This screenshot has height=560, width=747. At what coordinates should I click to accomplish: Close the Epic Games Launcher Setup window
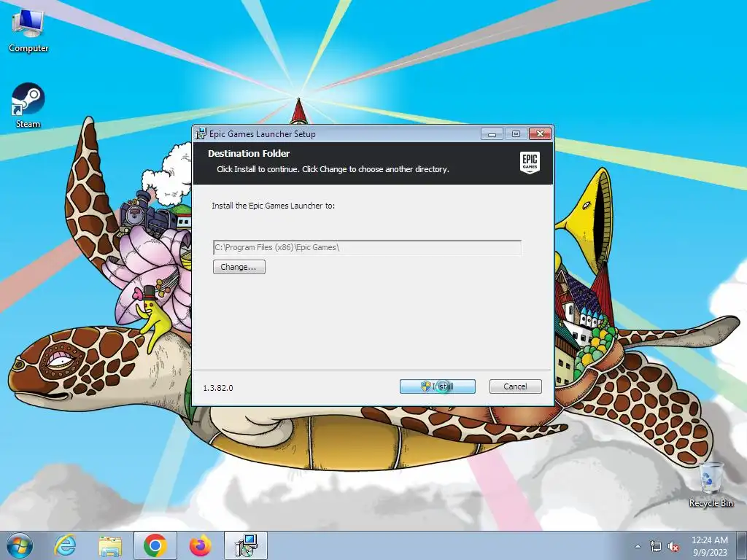click(540, 134)
